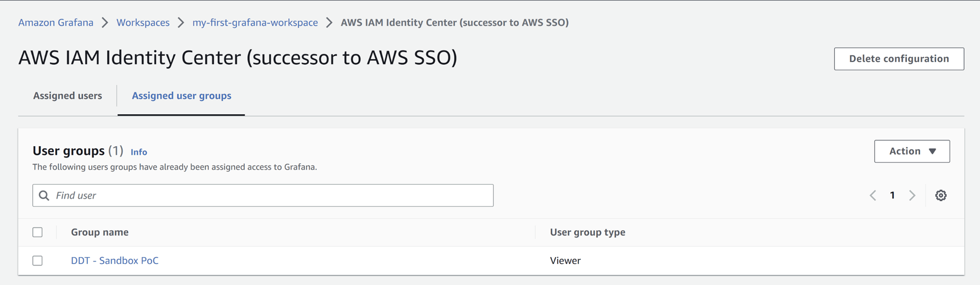Click the User group type column header

[x=587, y=232]
